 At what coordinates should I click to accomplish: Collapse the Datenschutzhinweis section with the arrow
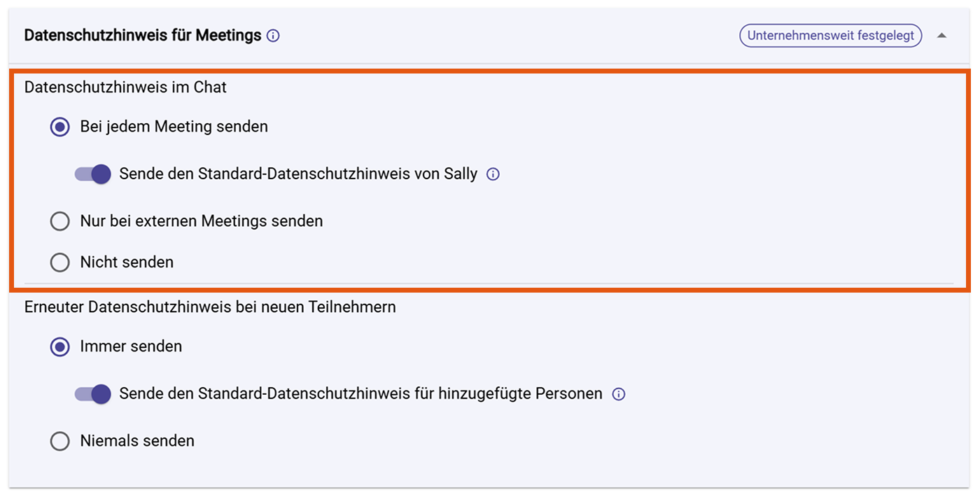[942, 36]
